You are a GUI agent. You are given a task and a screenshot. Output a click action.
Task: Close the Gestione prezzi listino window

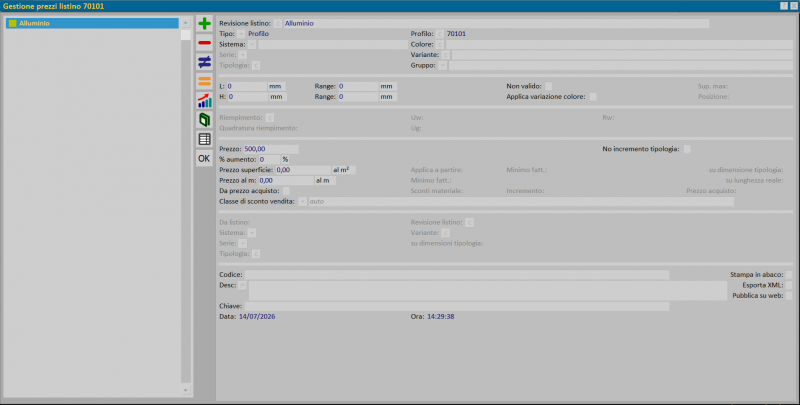coord(794,6)
